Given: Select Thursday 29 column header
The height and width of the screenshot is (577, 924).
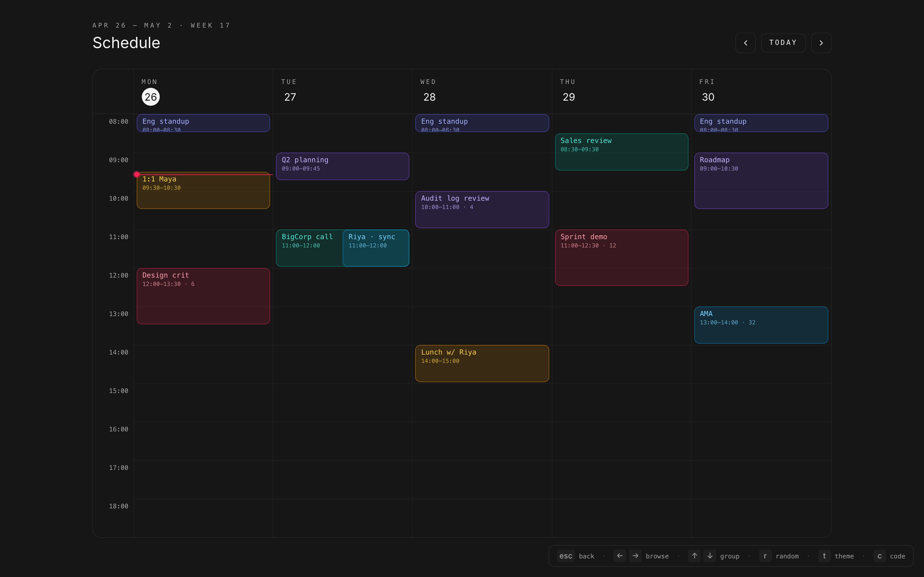Looking at the screenshot, I should tap(569, 91).
